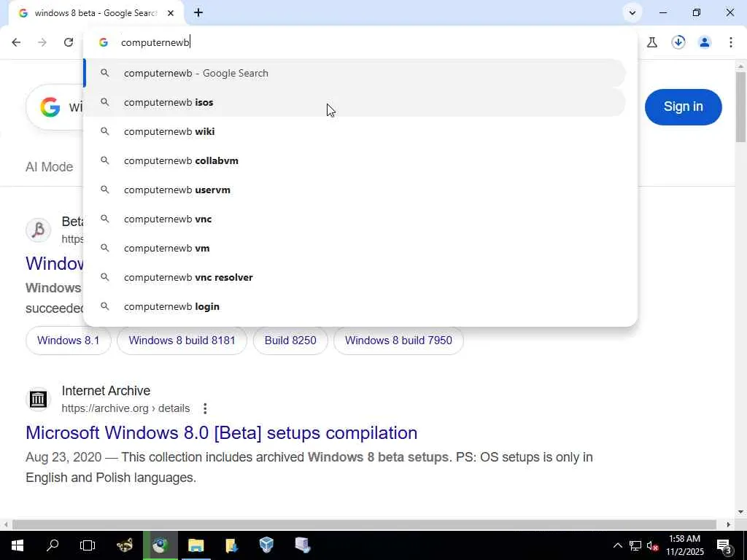The height and width of the screenshot is (560, 747).
Task: Open Chrome Labs flask icon
Action: coord(652,42)
